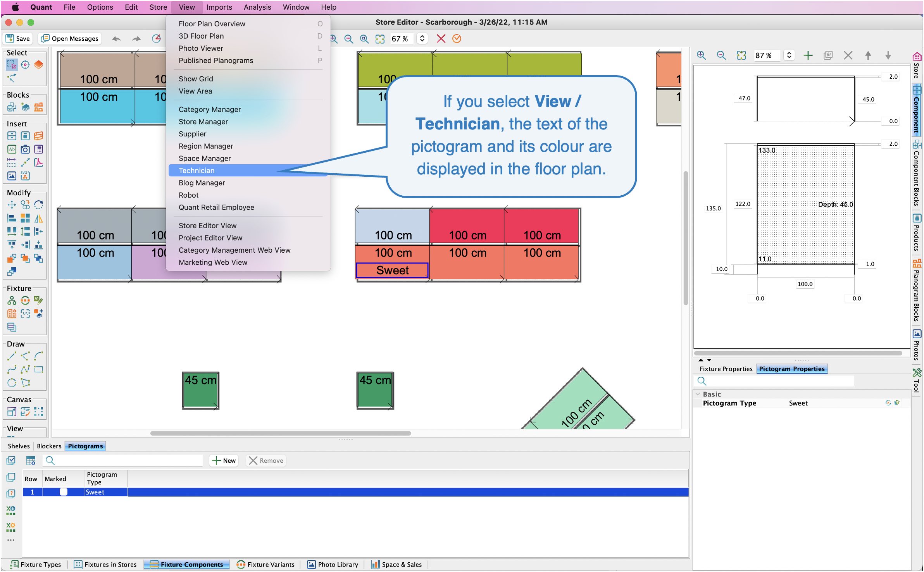Click the Pictogram Type value Sweet
Screen dimensions: 924x572
798,403
